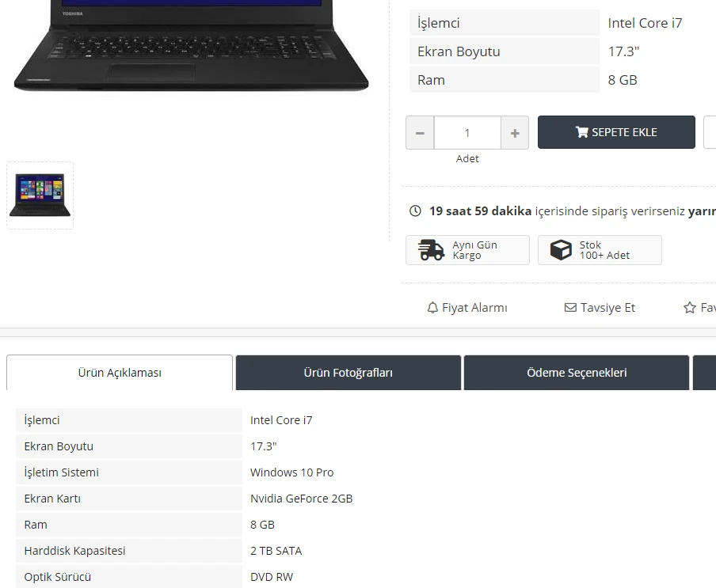Select the Ürün Açıklaması tab

click(120, 373)
